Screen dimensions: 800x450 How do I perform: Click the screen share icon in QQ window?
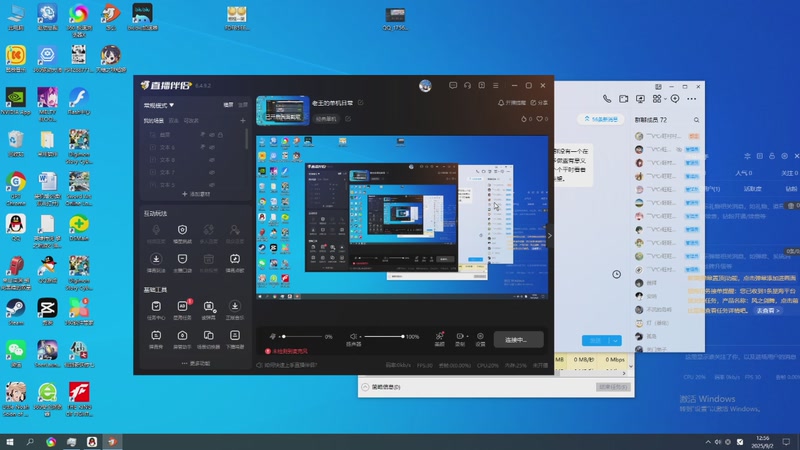[640, 99]
